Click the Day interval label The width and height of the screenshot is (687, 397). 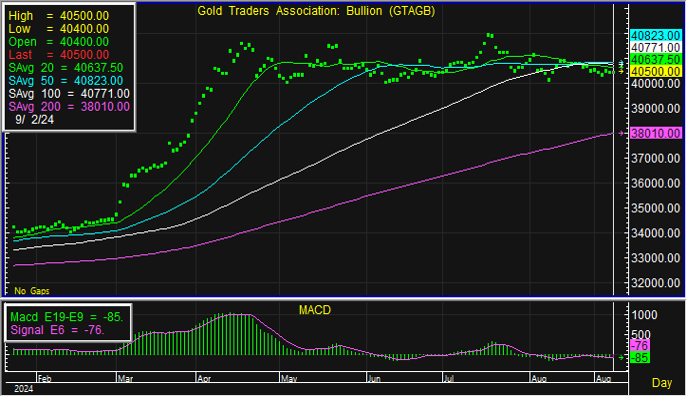[x=662, y=383]
